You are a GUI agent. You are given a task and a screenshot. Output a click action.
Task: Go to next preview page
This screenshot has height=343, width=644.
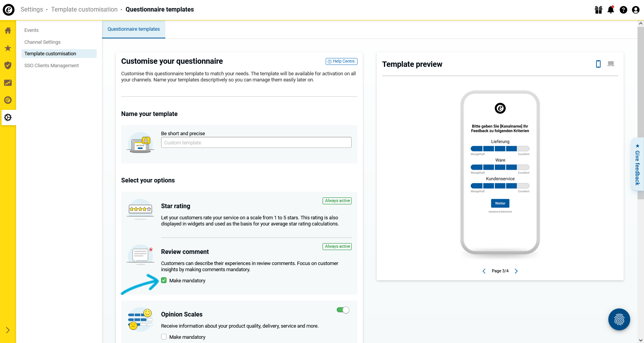click(516, 271)
